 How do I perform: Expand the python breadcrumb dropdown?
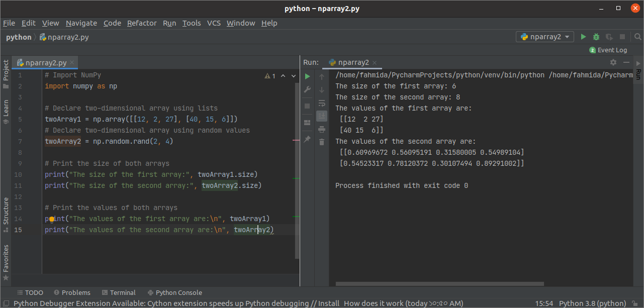[19, 37]
